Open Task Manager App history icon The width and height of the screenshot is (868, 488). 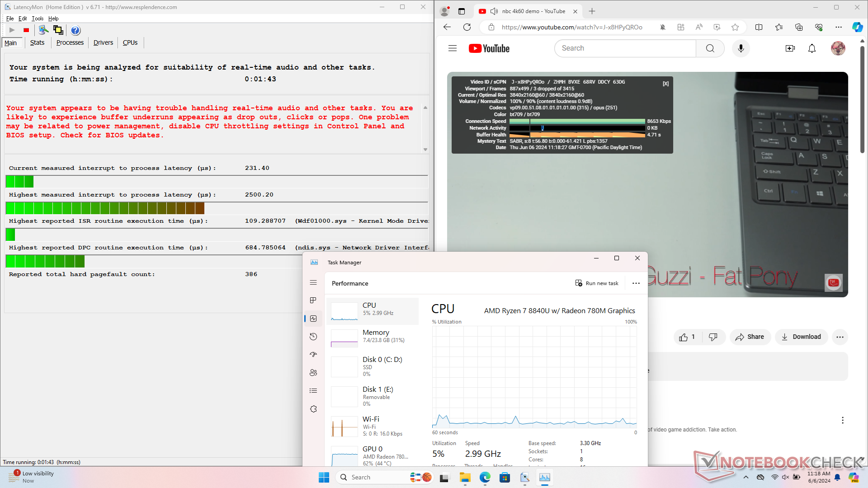(313, 337)
